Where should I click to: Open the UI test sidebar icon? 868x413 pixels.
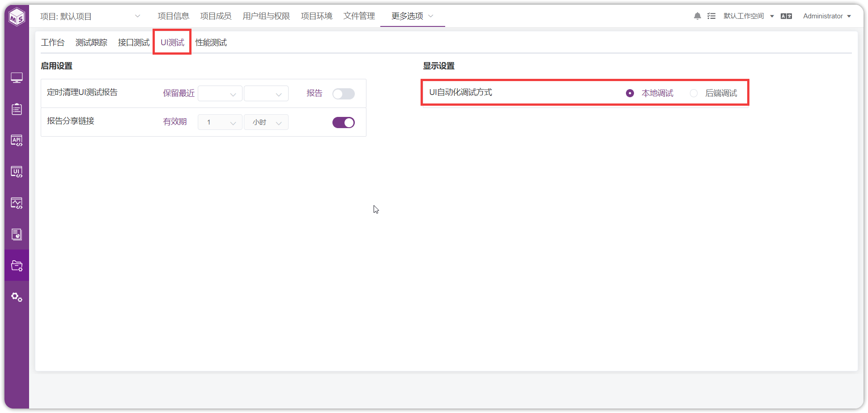(x=17, y=172)
